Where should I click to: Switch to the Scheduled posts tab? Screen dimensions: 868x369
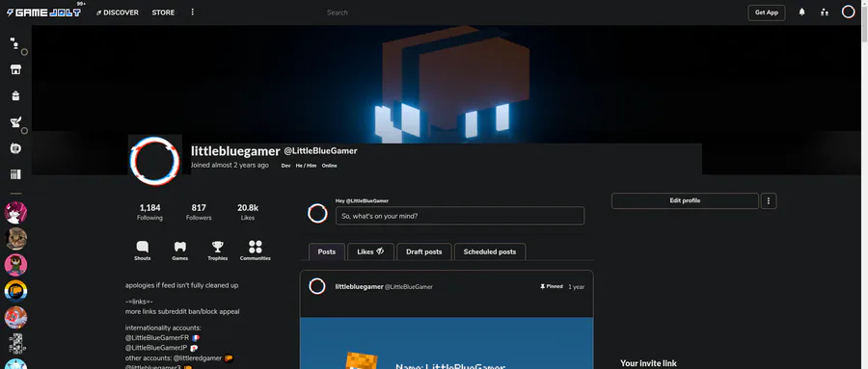(490, 251)
